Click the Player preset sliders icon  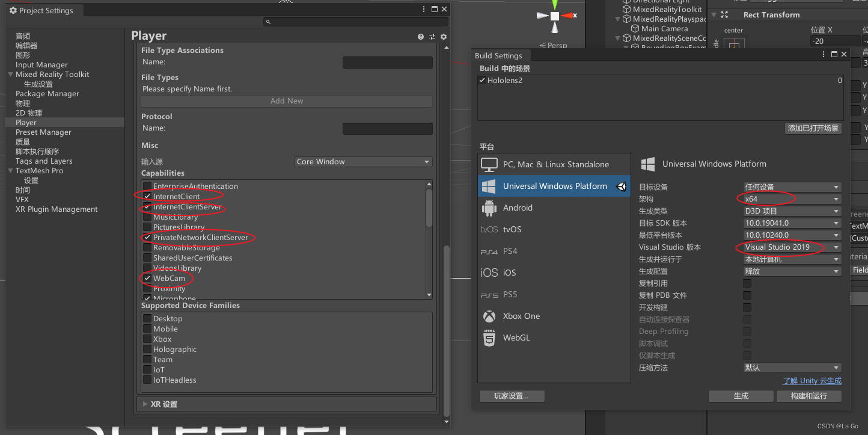click(432, 37)
